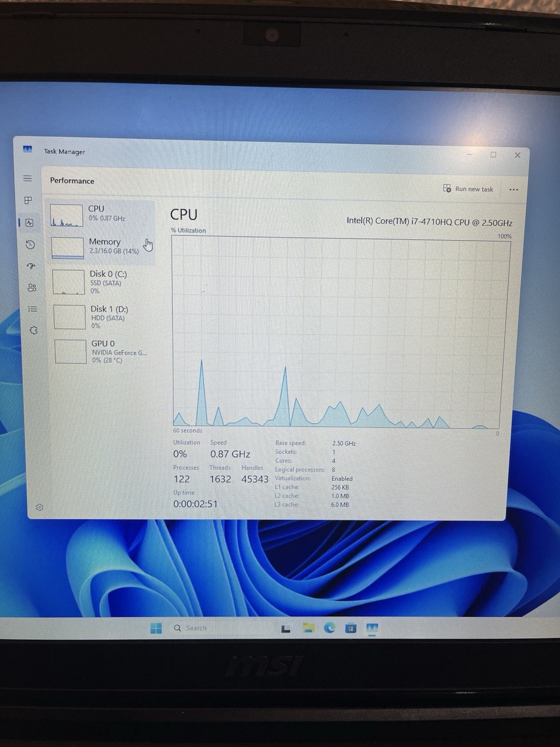Select GPU 0 NVIDIA GeForce entry

[104, 351]
